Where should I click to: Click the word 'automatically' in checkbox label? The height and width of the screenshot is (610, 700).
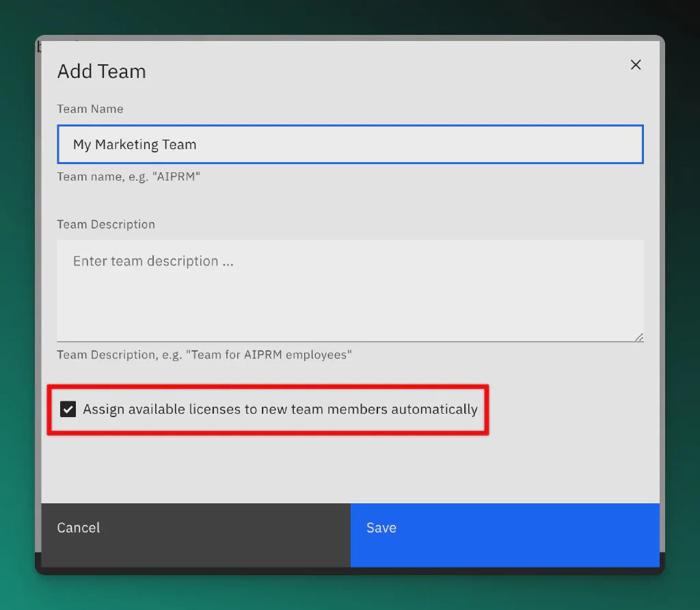pos(434,410)
